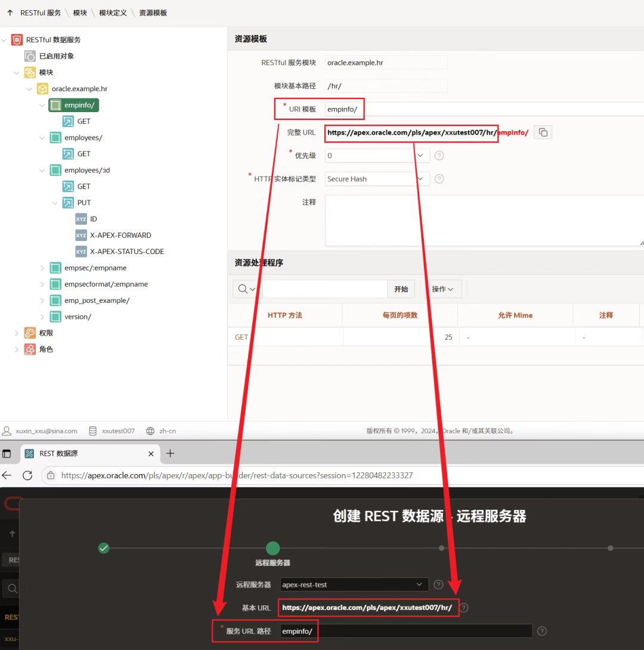Screen dimensions: 644x650
Task: Collapse the RESTful 数据服务 root node
Action: 4,40
